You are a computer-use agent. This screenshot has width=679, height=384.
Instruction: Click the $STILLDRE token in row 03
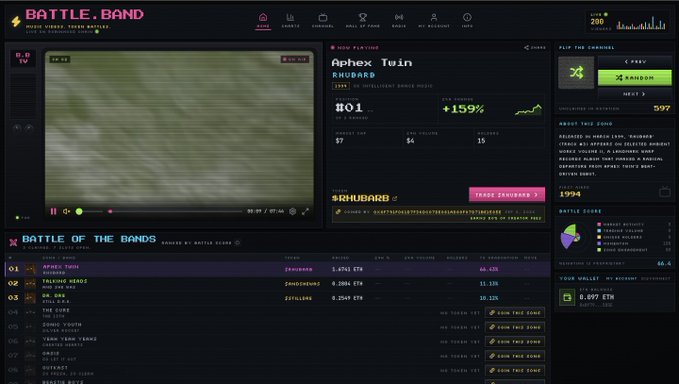[x=298, y=298]
